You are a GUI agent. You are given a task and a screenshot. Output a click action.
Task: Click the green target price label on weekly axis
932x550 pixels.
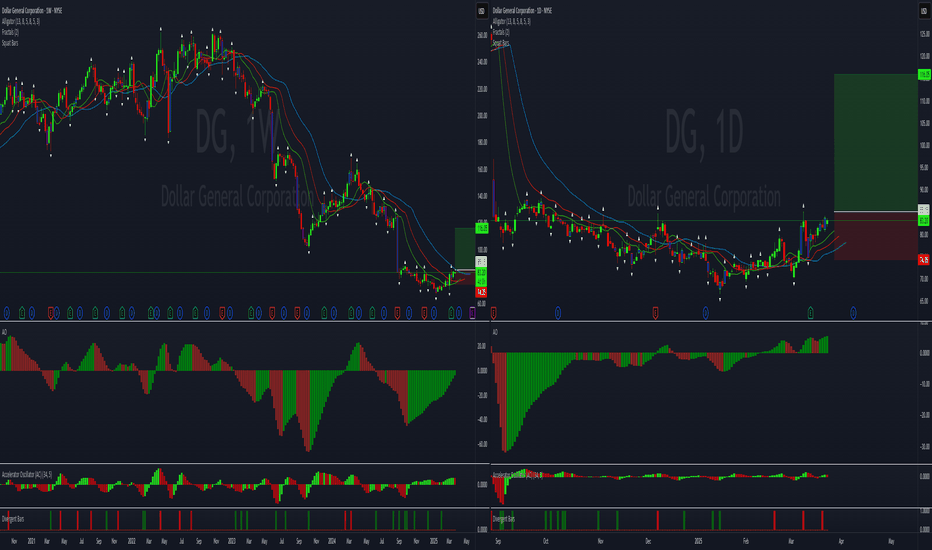481,228
